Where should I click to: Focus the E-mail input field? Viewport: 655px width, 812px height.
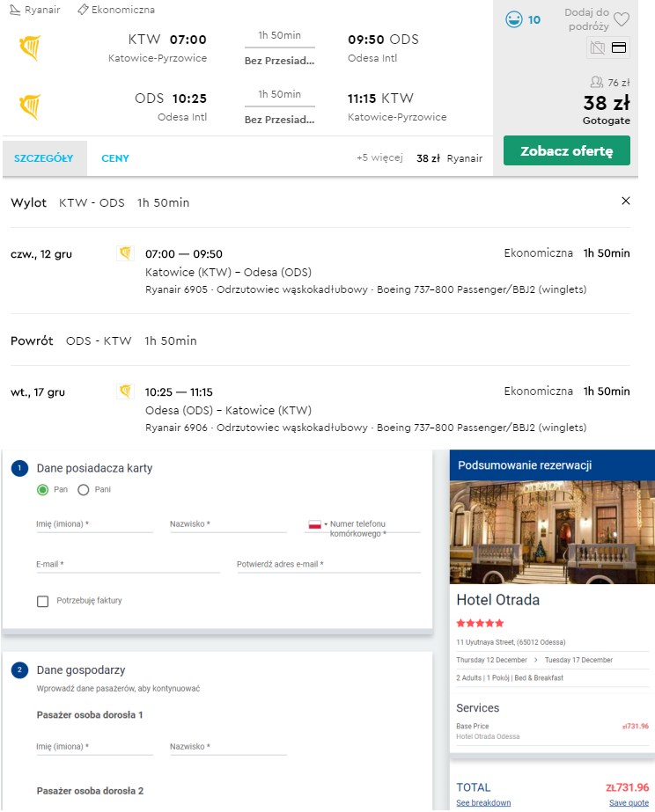(x=129, y=564)
